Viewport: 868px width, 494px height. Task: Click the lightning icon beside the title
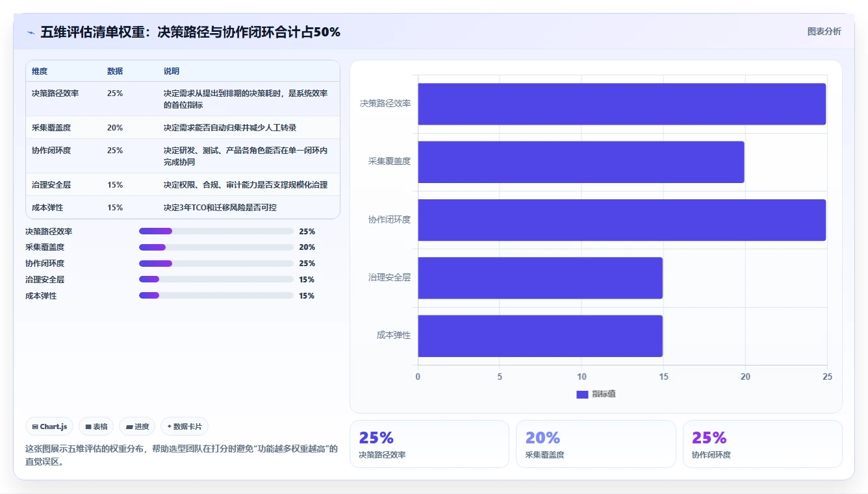coord(31,32)
